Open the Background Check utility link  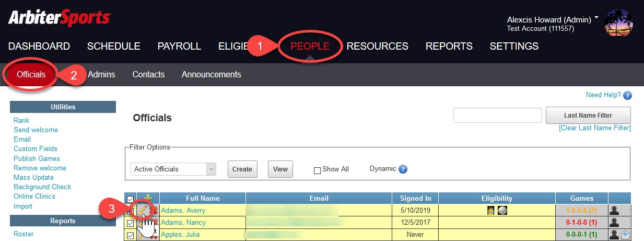42,187
